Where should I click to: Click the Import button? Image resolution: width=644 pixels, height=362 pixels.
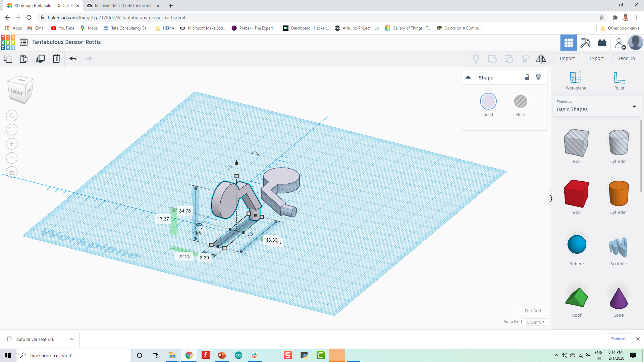click(x=568, y=58)
